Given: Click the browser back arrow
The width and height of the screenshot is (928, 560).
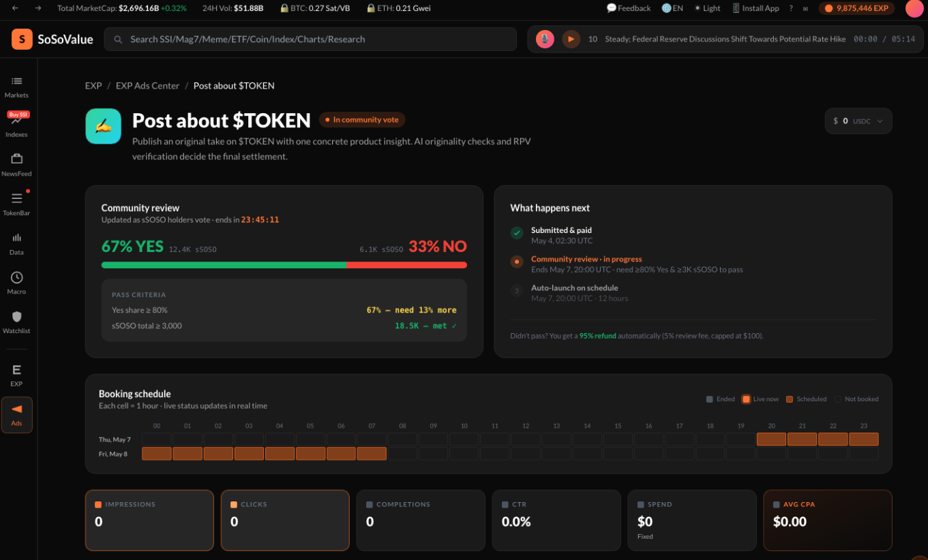Looking at the screenshot, I should click(x=15, y=8).
